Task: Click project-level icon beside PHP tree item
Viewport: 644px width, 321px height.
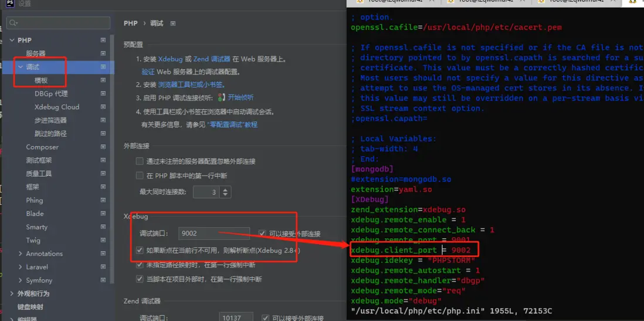Action: (x=103, y=40)
